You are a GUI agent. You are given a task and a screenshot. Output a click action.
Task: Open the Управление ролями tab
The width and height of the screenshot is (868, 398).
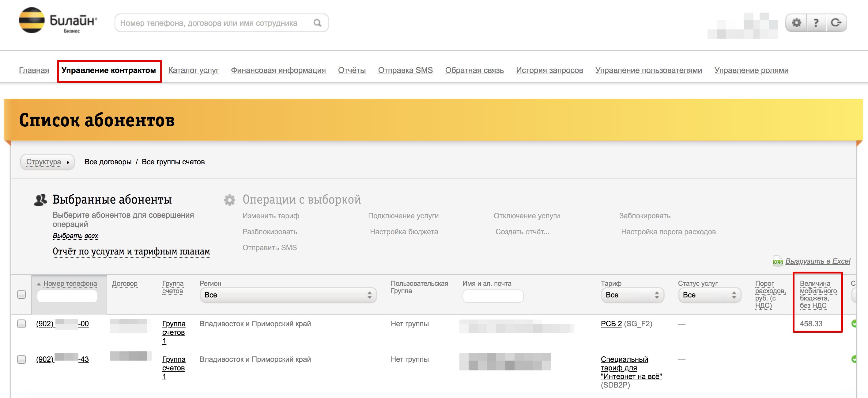[x=751, y=70]
